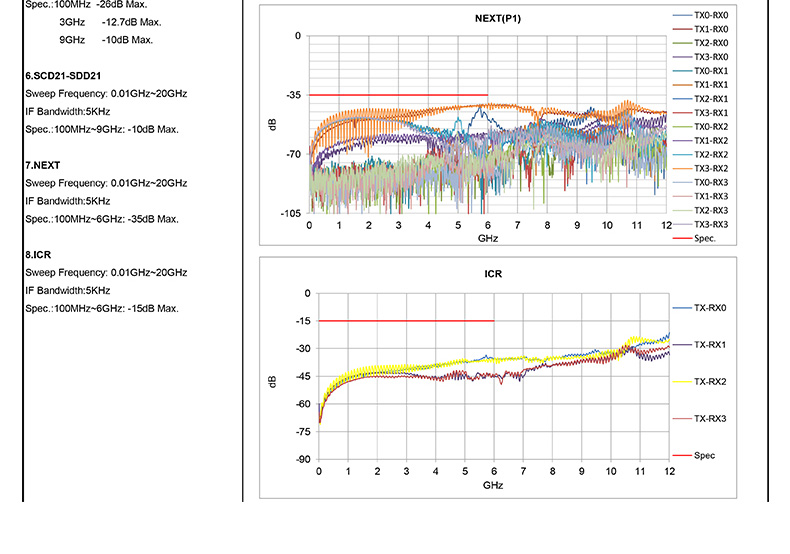
Task: Click the 8.ICR section heading
Action: (40, 255)
